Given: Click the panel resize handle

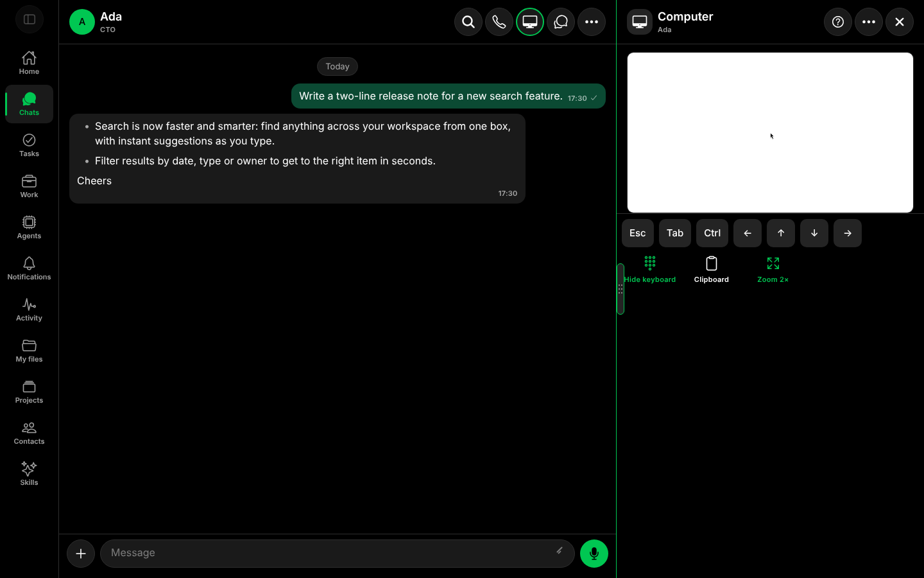Looking at the screenshot, I should 620,289.
